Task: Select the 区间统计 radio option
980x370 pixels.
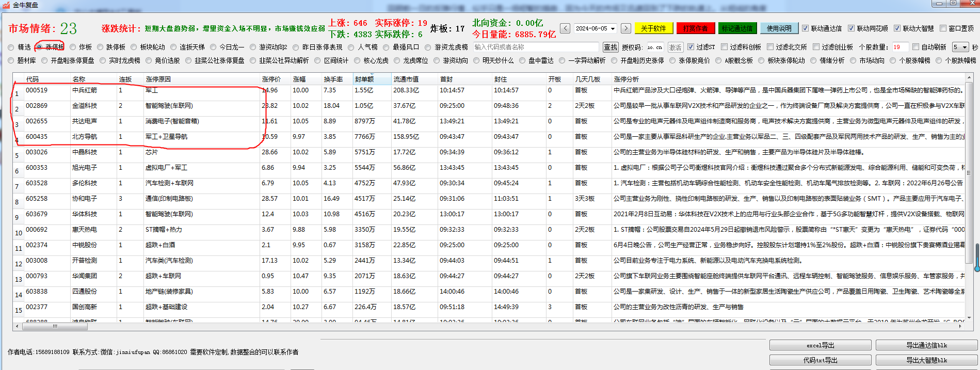Action: (317, 60)
